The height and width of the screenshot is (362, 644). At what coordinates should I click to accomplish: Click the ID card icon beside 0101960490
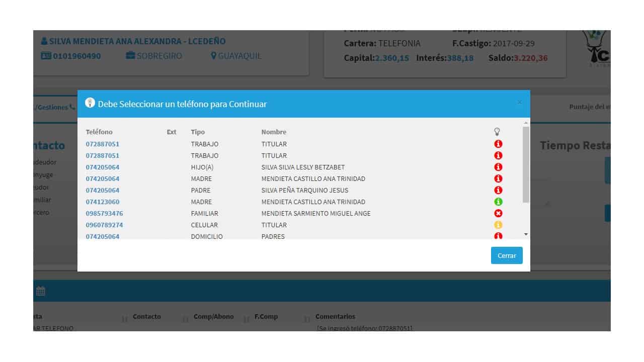46,56
